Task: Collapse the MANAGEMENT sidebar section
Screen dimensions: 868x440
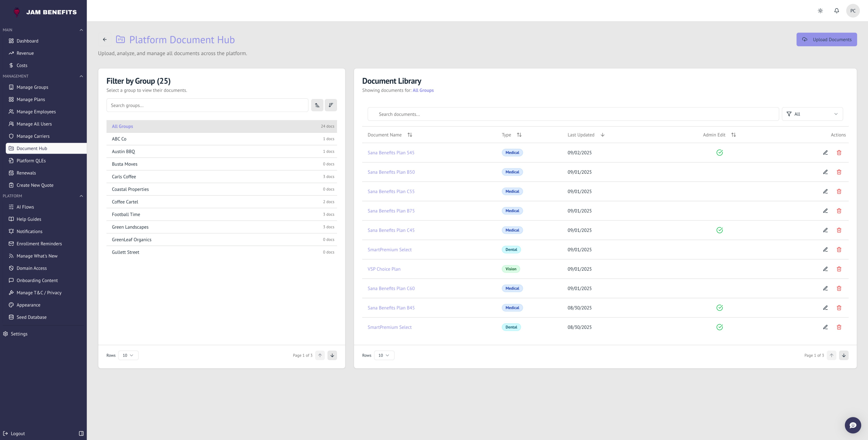Action: (x=81, y=76)
